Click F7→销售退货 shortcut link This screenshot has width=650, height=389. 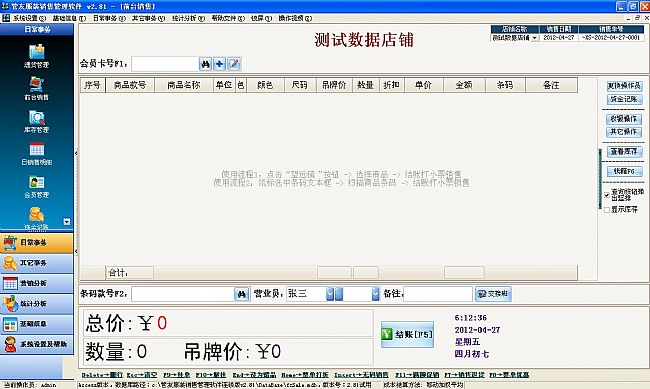pos(464,375)
